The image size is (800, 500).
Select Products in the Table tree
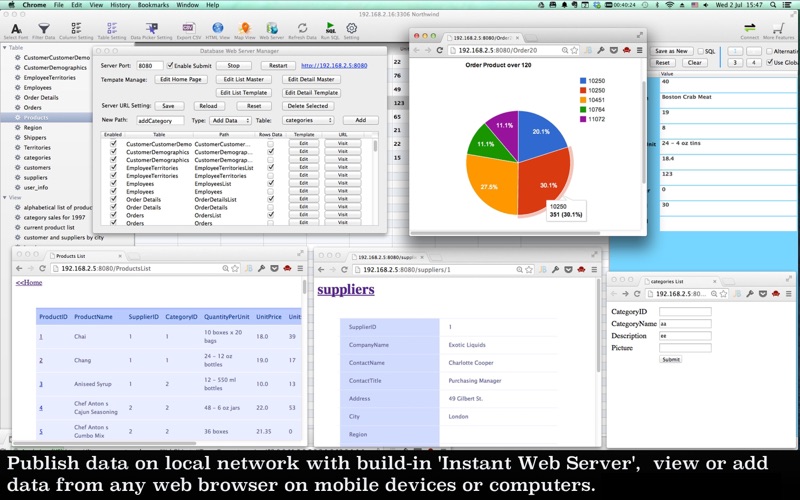36,117
